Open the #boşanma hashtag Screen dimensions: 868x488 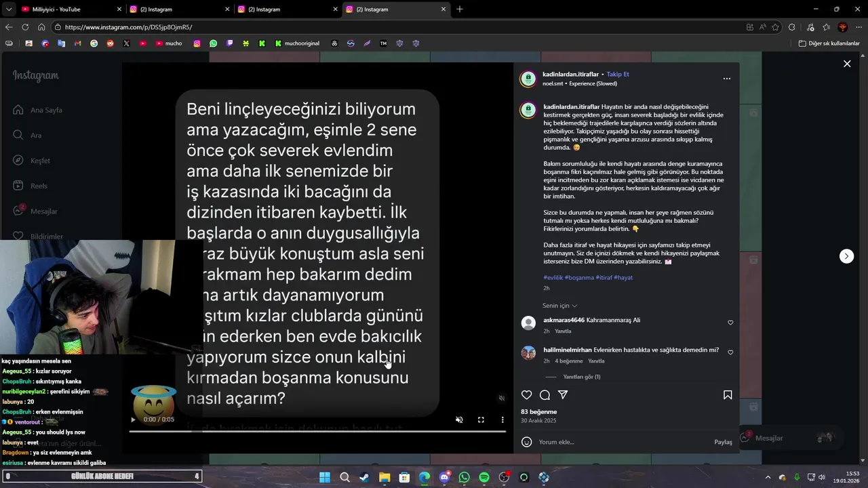coord(579,278)
